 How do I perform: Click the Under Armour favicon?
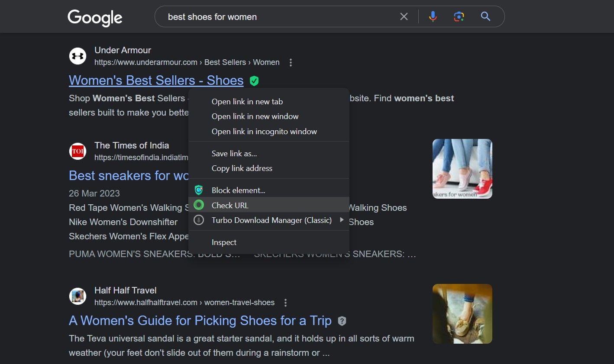click(x=78, y=56)
